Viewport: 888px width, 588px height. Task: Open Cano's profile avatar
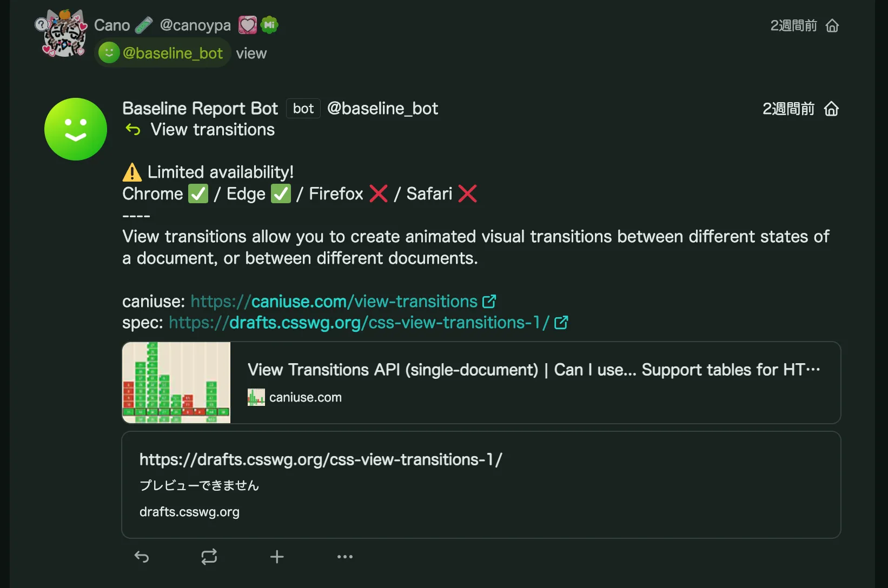pyautogui.click(x=64, y=34)
